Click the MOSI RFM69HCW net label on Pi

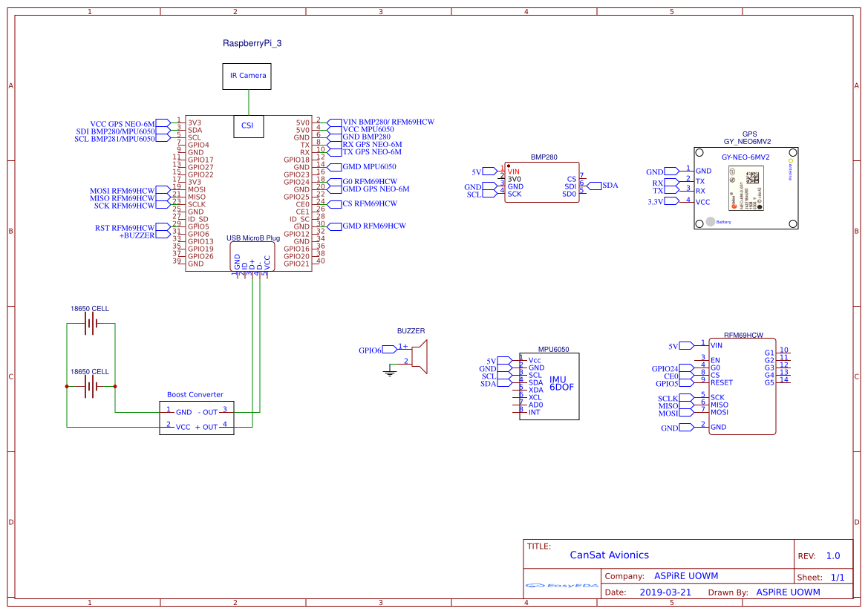click(123, 191)
